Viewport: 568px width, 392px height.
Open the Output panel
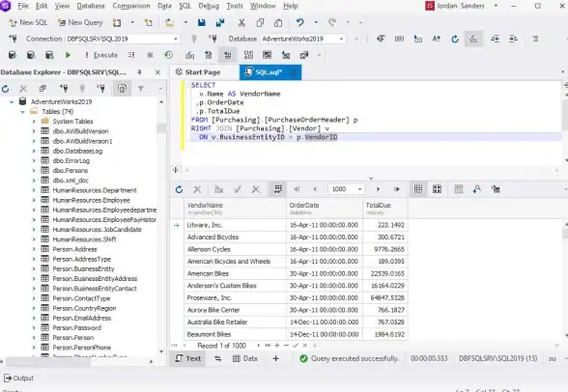click(19, 378)
